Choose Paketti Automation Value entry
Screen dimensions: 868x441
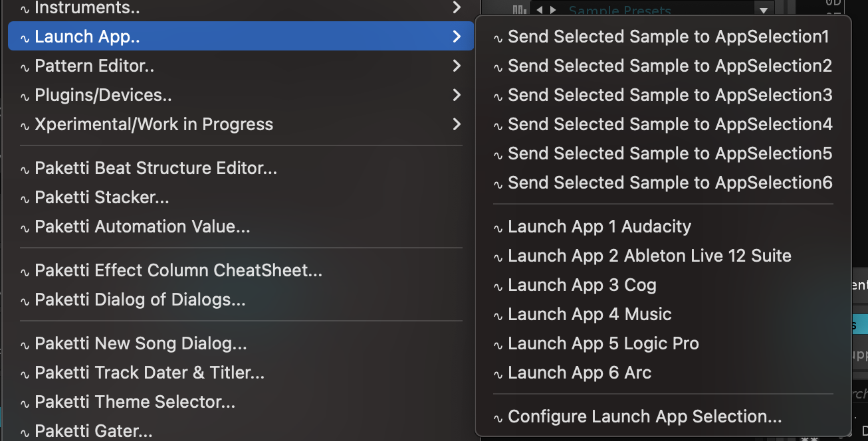tap(142, 226)
